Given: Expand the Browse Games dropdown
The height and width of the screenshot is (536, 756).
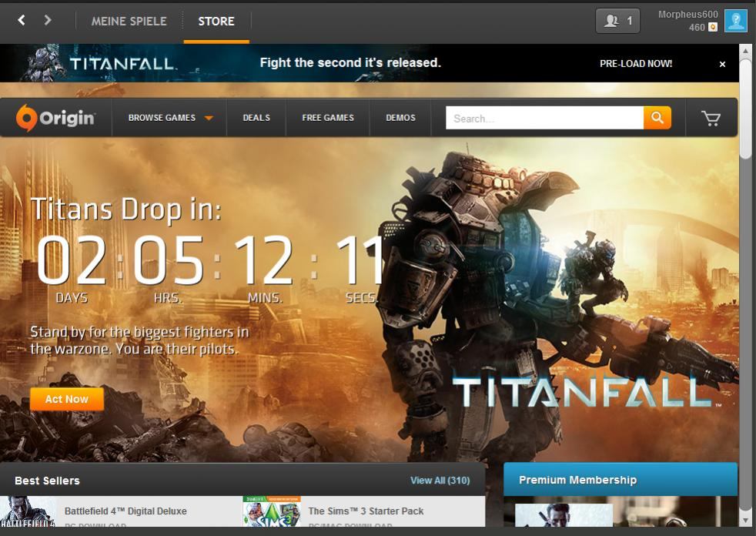Looking at the screenshot, I should pyautogui.click(x=170, y=118).
